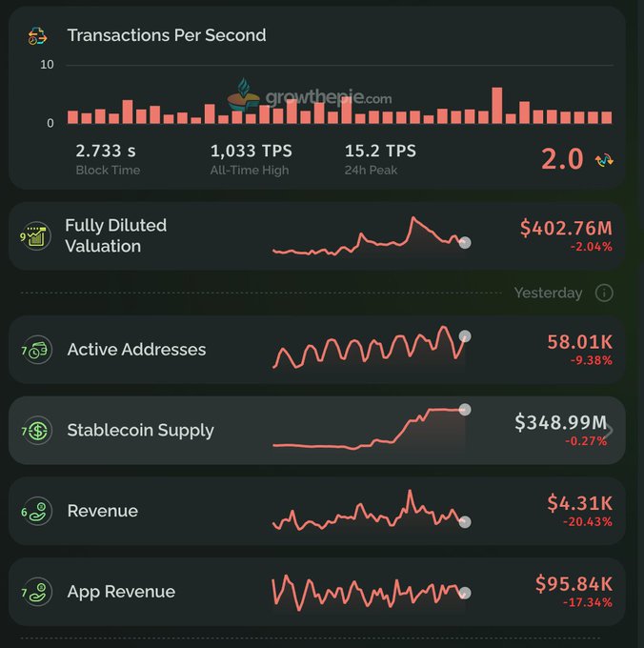This screenshot has height=648, width=644.
Task: Click the Fully Diluted Valuation sparkline end dot
Action: 465,243
